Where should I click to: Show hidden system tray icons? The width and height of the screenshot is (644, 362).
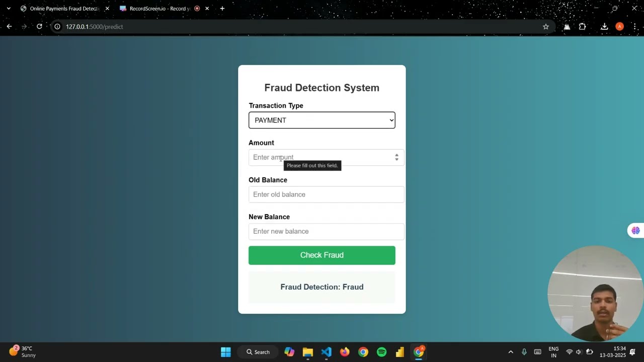[511, 352]
